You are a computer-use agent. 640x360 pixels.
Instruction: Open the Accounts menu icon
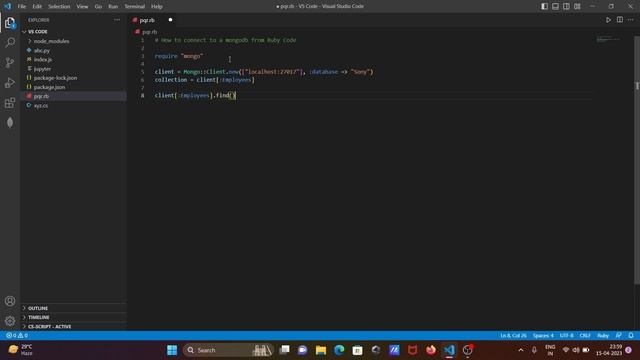tap(10, 301)
